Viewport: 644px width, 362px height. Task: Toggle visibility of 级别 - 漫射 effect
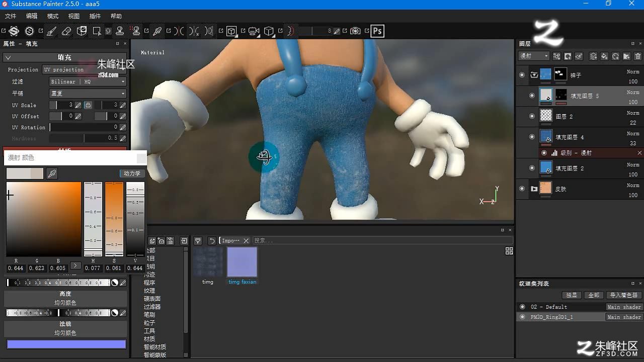click(544, 153)
